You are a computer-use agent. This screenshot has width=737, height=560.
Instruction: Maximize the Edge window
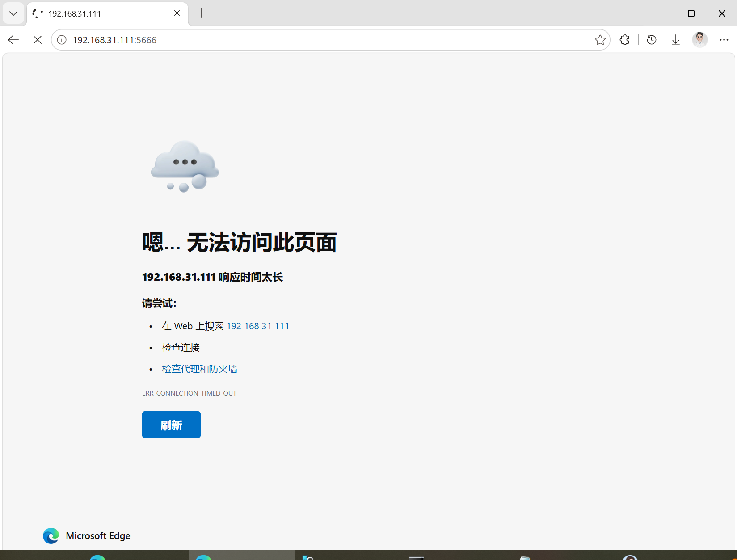tap(691, 13)
